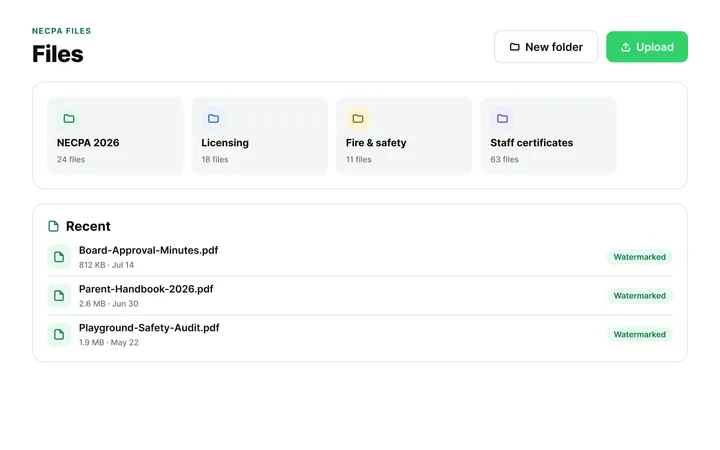
Task: Open the Licensing folder title
Action: [x=225, y=143]
